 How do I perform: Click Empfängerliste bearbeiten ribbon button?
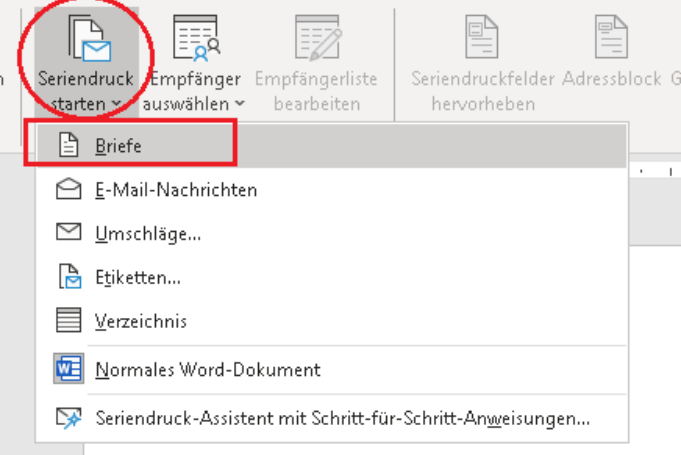317,63
